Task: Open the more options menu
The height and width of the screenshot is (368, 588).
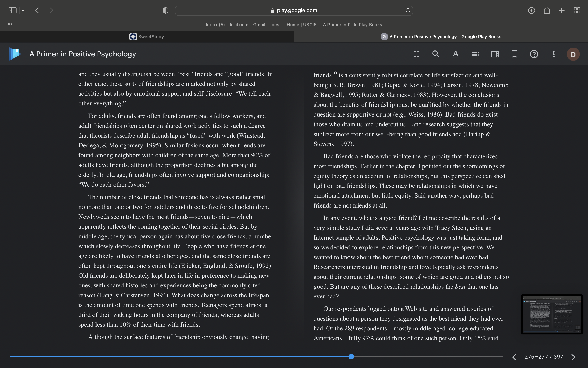Action: point(553,54)
